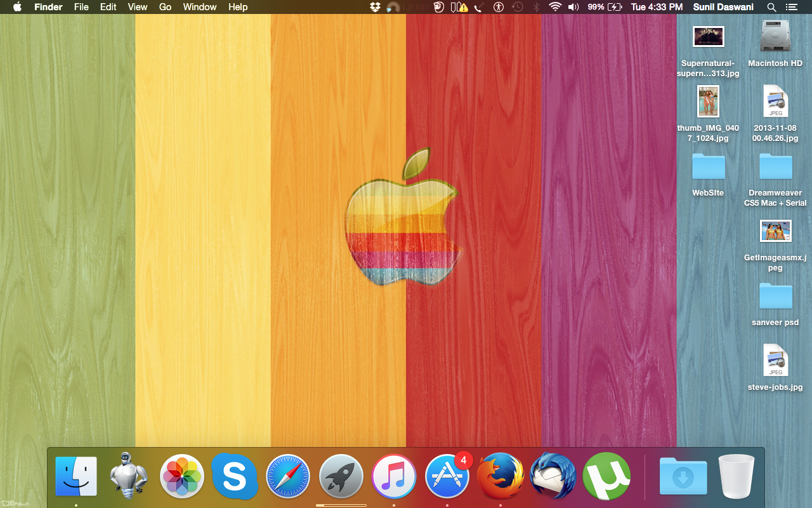Open Skype from the Dock
The width and height of the screenshot is (812, 508).
(x=234, y=476)
